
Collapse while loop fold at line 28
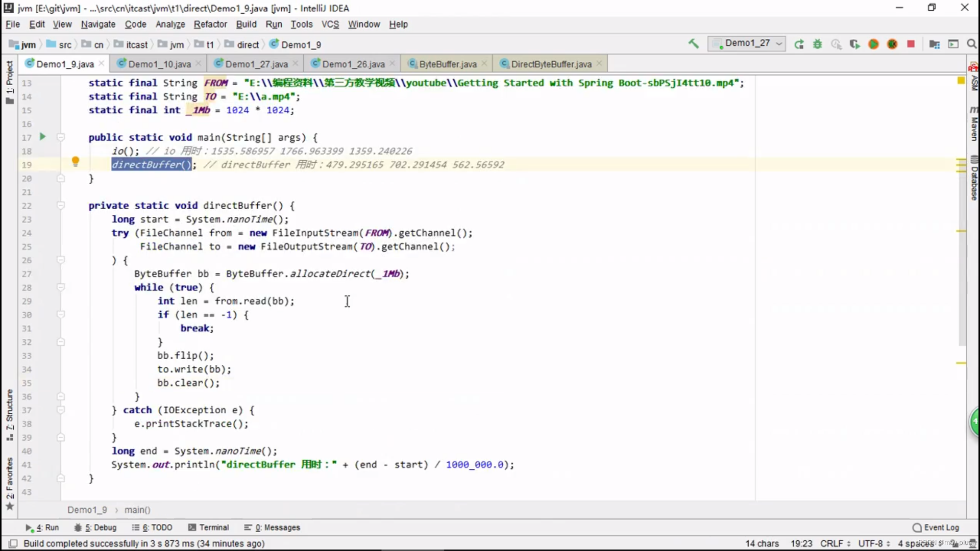tap(61, 287)
